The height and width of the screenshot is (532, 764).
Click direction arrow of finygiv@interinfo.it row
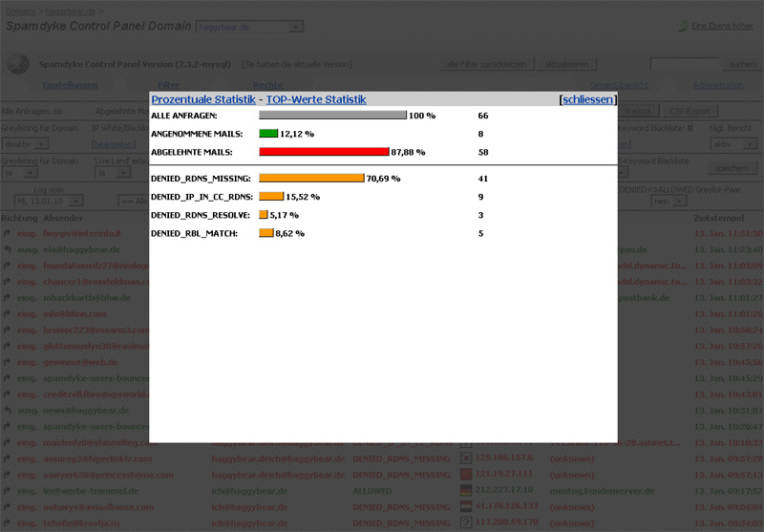point(7,233)
